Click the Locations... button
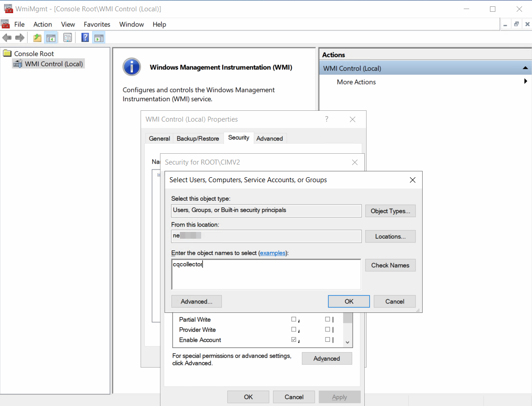Screen dimensions: 532x406 390,236
